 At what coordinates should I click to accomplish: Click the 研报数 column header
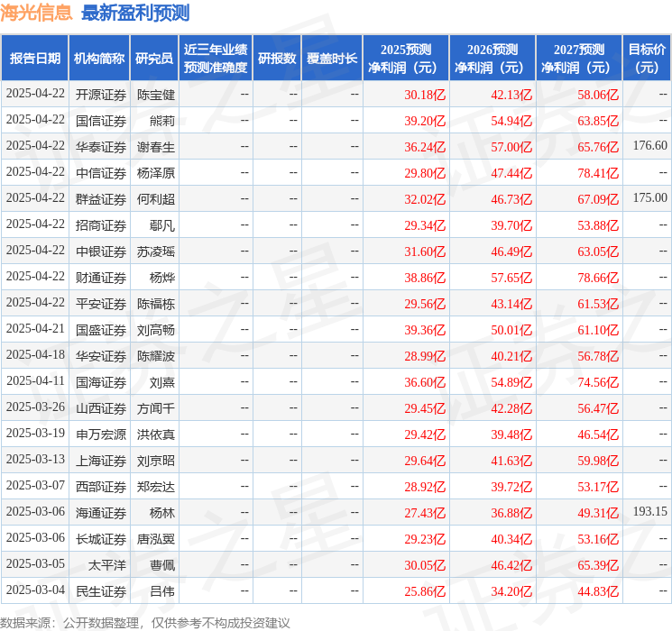pos(277,59)
